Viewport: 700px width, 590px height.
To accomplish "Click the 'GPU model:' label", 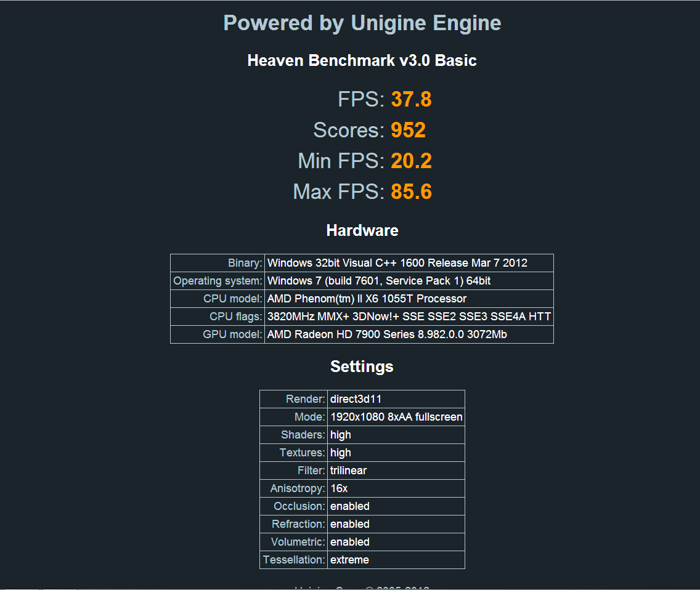I will pos(232,334).
